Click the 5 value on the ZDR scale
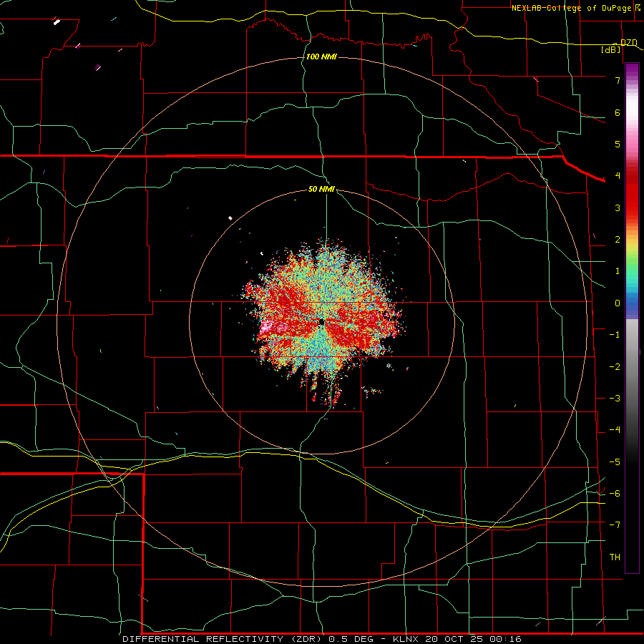The width and height of the screenshot is (644, 644). [x=618, y=144]
